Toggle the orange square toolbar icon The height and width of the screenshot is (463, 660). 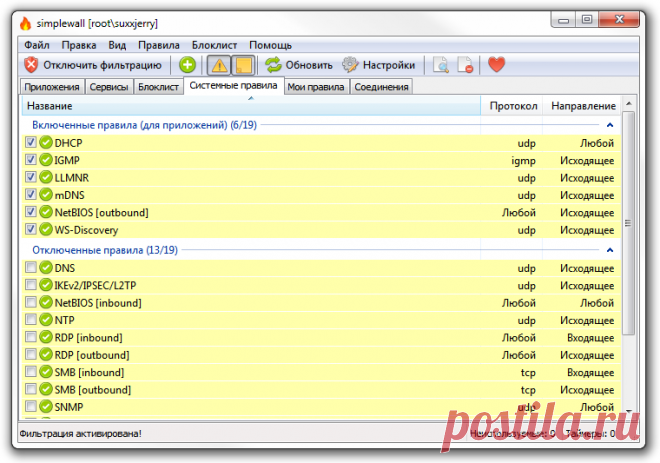tap(242, 65)
